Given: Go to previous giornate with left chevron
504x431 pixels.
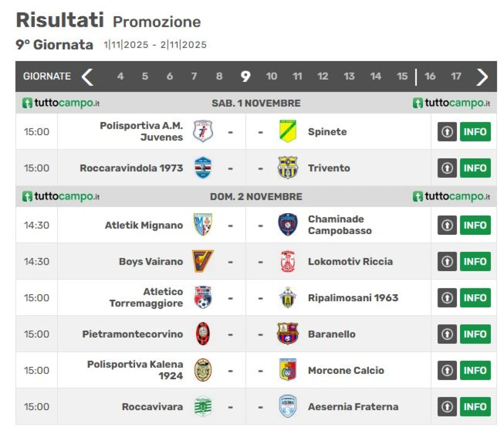Looking at the screenshot, I should (x=87, y=76).
